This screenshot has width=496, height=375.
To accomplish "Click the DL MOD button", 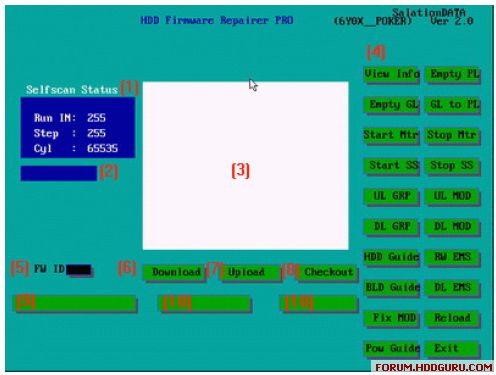I will [x=452, y=227].
